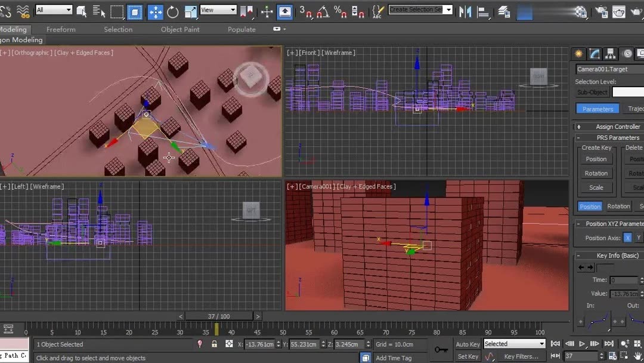Open the Selected key filter dropdown
The width and height of the screenshot is (644, 363).
(514, 343)
